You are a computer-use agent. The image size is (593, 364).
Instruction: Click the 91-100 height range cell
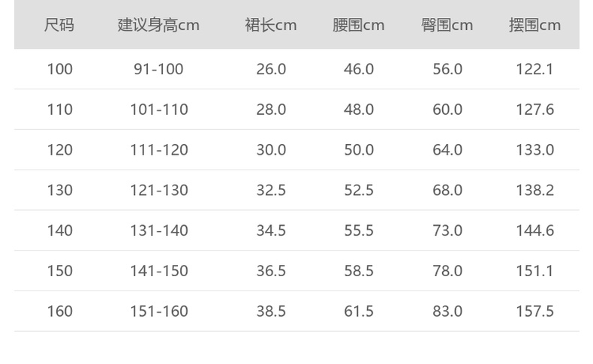tap(158, 69)
